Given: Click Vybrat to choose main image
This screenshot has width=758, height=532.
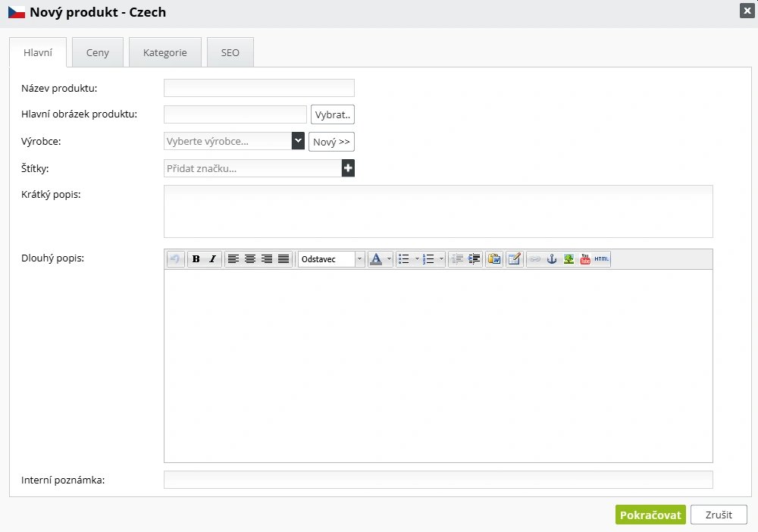Looking at the screenshot, I should 333,114.
